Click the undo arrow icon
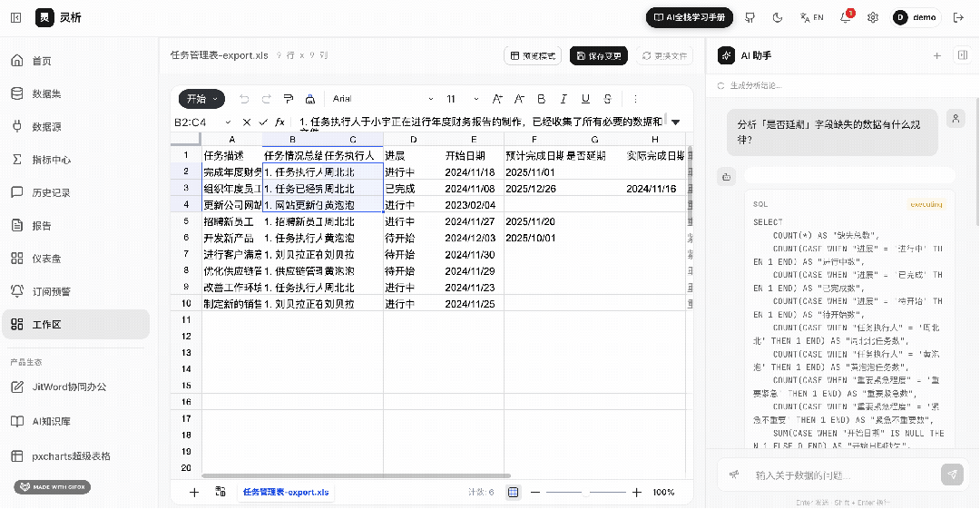This screenshot has height=509, width=980. pyautogui.click(x=244, y=99)
